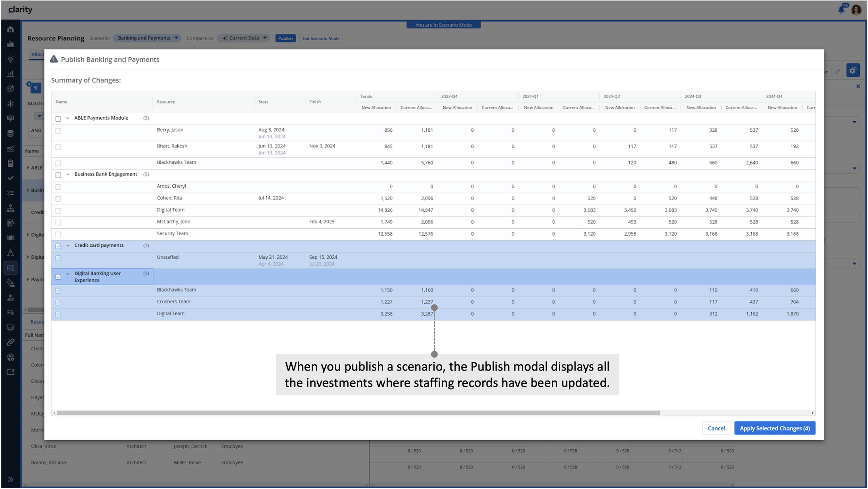Viewport: 868px width, 489px height.
Task: Cancel the publish dialog
Action: pos(716,428)
